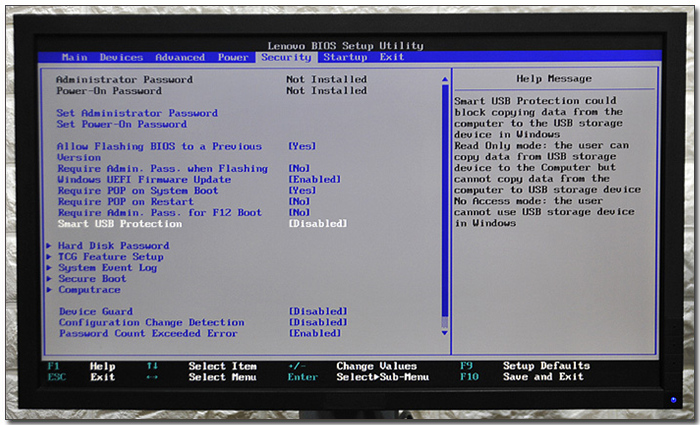Viewport: 700px width, 425px height.
Task: Toggle Windows UEFI Firmware Update [Enabled] value
Action: point(315,179)
